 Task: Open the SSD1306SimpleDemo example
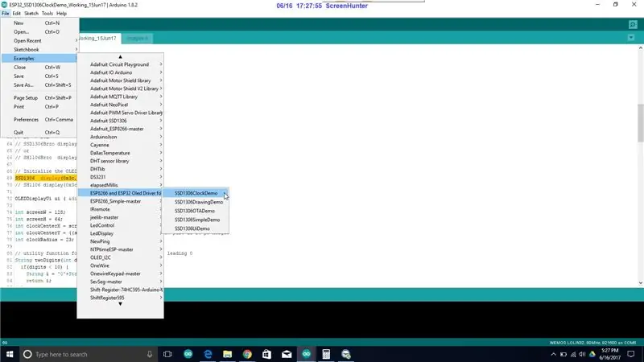tap(196, 220)
